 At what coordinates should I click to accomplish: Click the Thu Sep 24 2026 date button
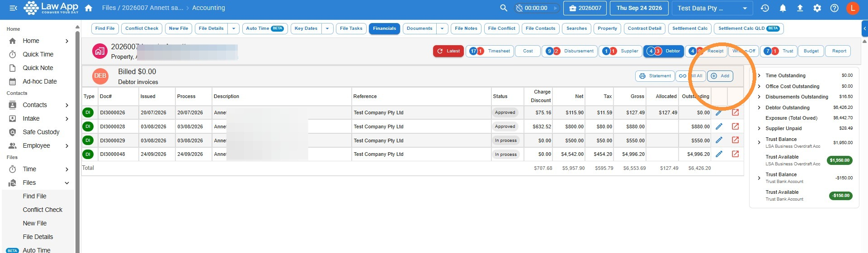pyautogui.click(x=639, y=8)
